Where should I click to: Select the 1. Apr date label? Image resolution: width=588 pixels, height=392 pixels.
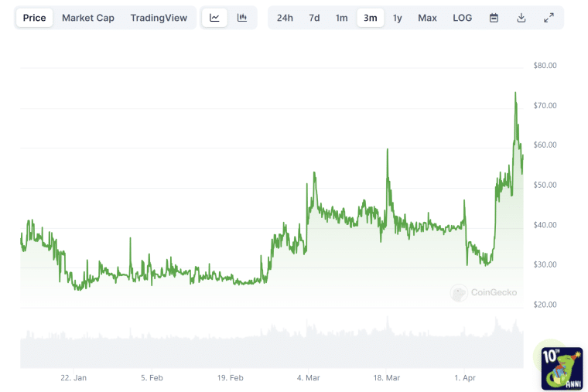click(x=465, y=378)
